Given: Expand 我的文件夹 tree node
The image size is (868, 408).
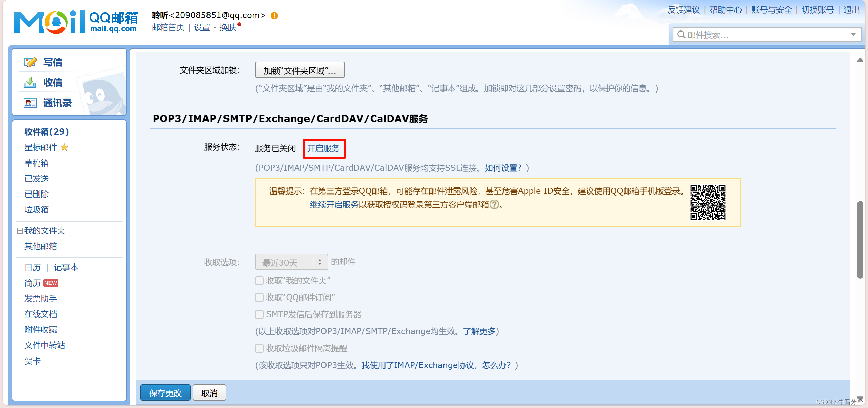Looking at the screenshot, I should 20,231.
